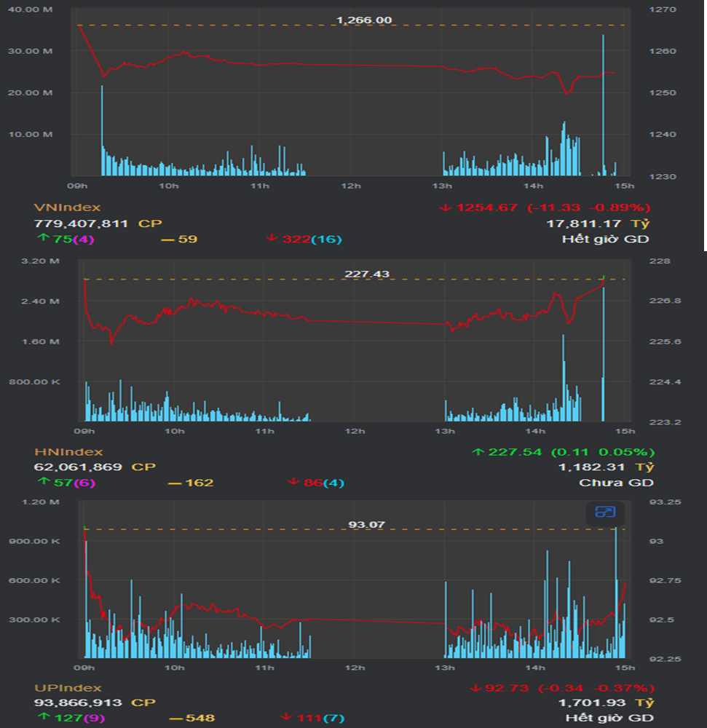Image resolution: width=707 pixels, height=728 pixels.
Task: Click the expand chart icon on UPIndex chart
Action: coord(605,513)
